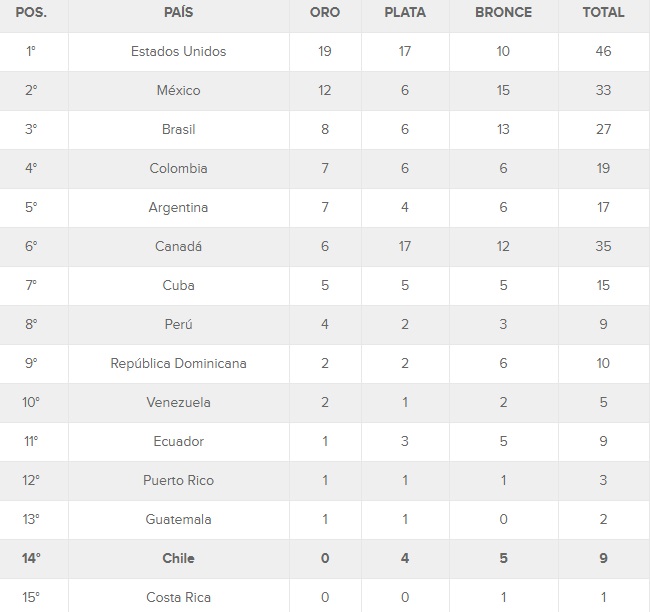Viewport: 650px width, 612px height.
Task: Select Canadá in the country column
Action: pyautogui.click(x=178, y=246)
